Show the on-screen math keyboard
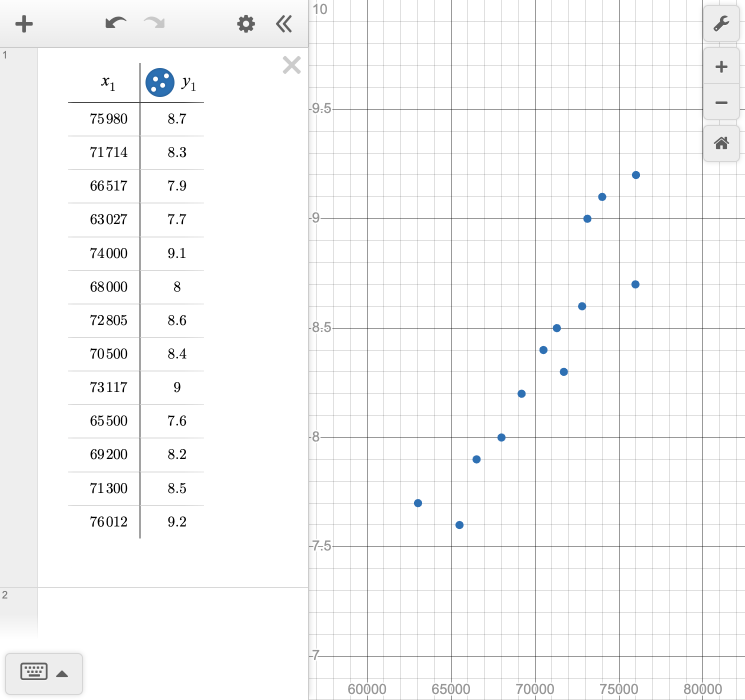Screen dimensions: 745x700 (33, 671)
